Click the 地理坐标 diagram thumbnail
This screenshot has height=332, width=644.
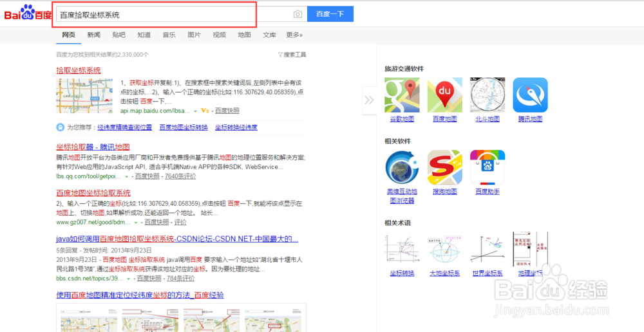tap(530, 249)
